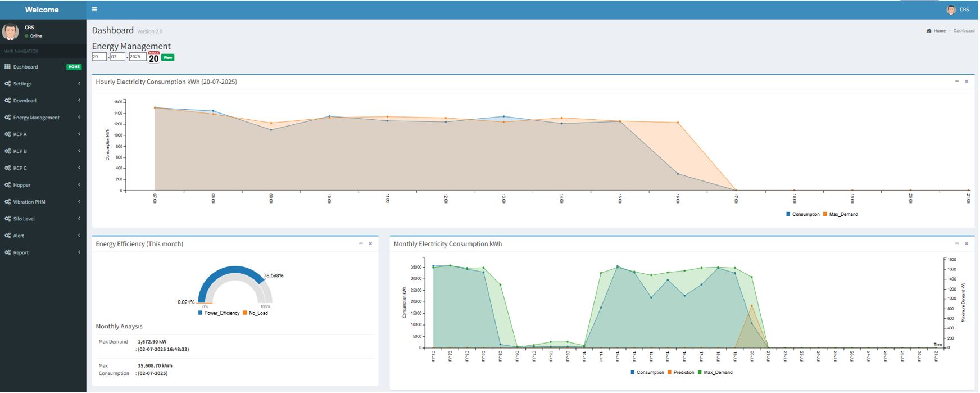Click the Dashboard grid icon in sidebar

[x=7, y=67]
